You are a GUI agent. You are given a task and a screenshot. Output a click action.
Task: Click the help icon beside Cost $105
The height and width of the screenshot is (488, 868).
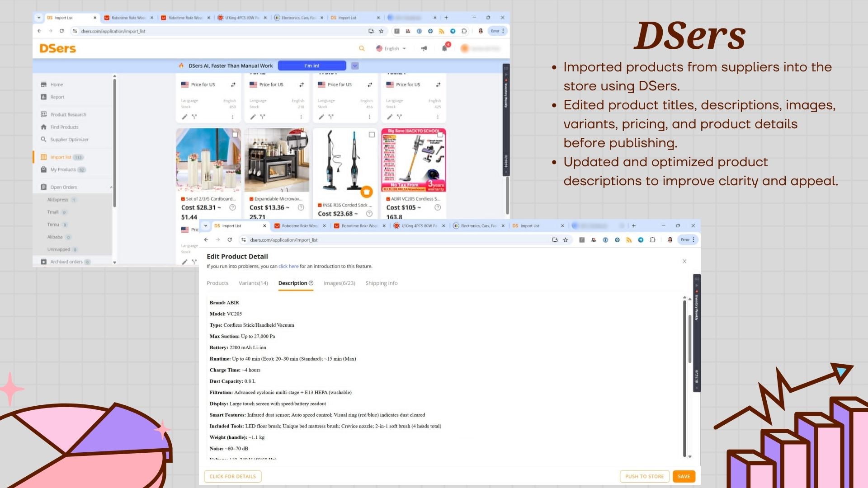[x=438, y=207]
